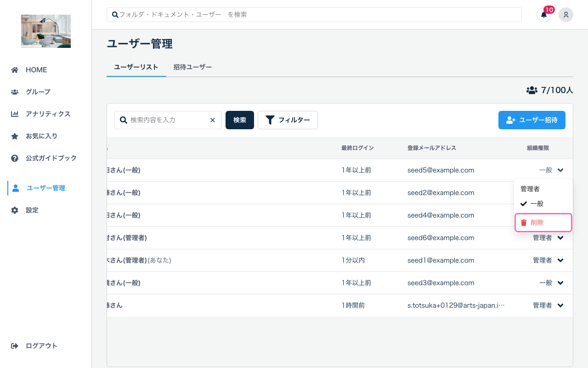Open 設定 from the sidebar

coord(32,210)
